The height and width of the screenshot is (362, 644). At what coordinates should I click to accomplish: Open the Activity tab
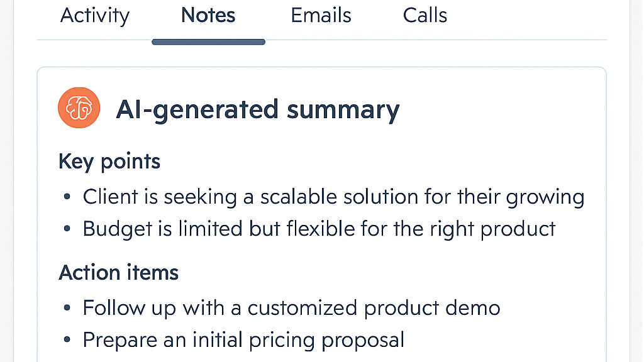(94, 16)
